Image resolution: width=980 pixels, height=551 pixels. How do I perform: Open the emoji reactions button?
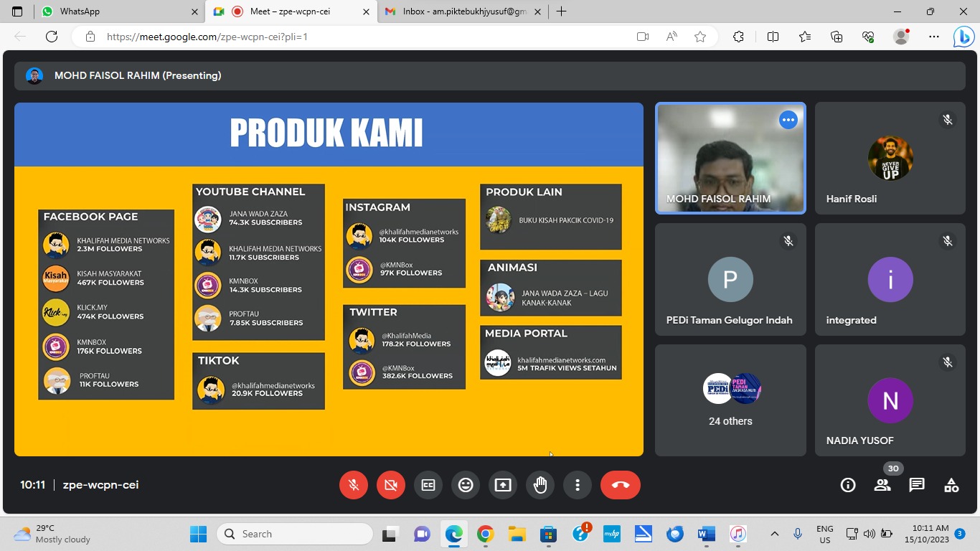[466, 485]
